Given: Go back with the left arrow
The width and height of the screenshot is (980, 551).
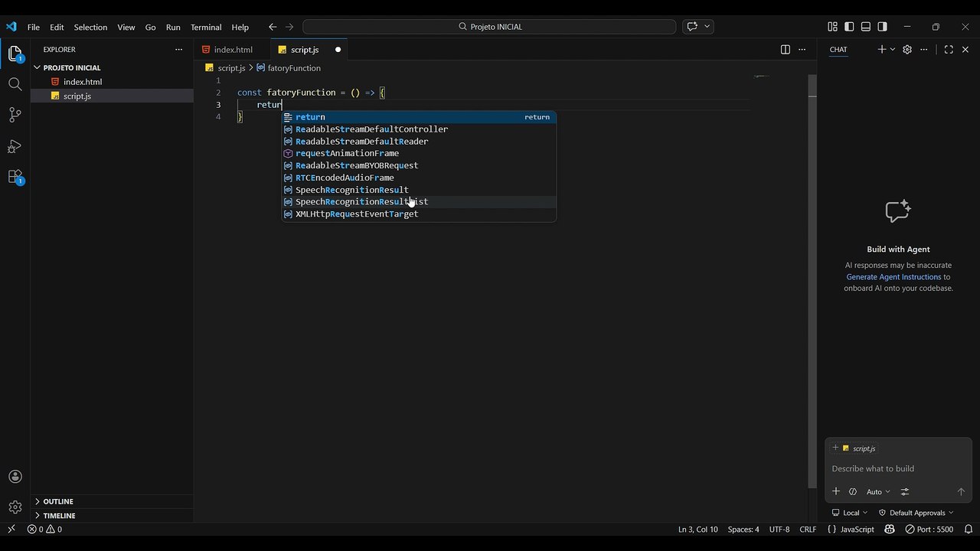Looking at the screenshot, I should [x=273, y=27].
